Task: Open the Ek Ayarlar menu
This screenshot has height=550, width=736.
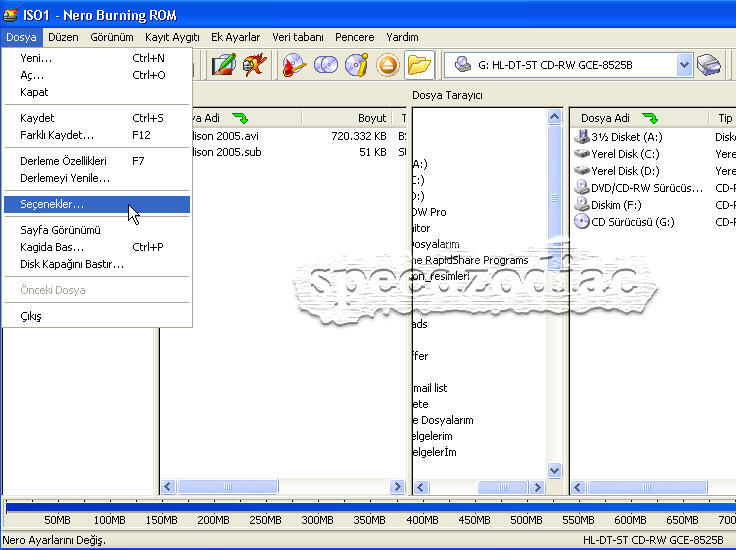Action: tap(235, 37)
